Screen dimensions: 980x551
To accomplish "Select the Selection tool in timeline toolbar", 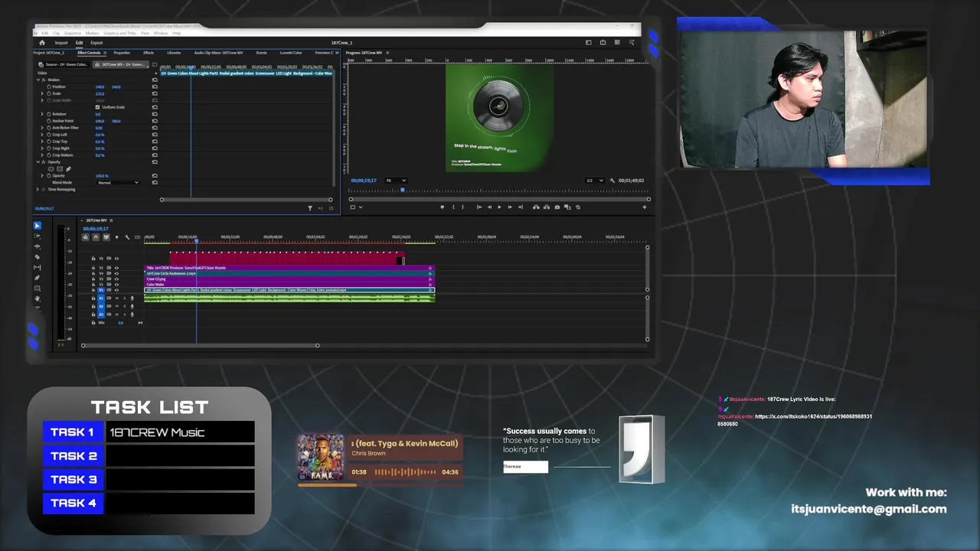I will [x=37, y=226].
